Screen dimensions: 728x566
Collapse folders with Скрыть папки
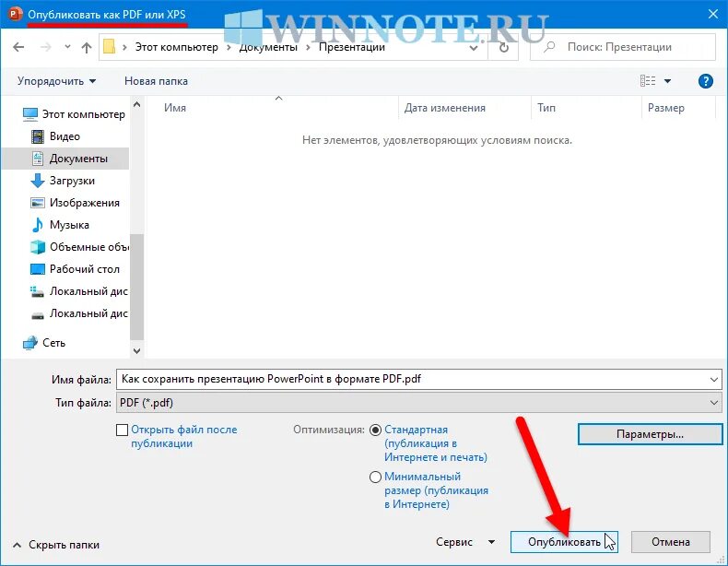point(56,545)
